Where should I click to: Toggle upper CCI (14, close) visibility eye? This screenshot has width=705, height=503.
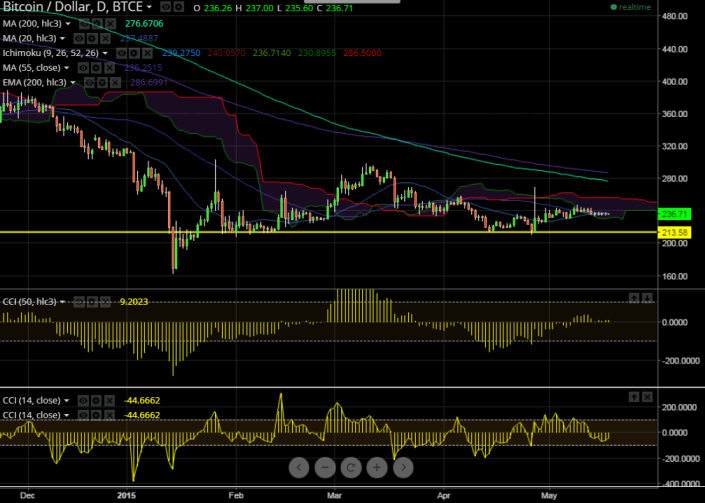(x=83, y=400)
